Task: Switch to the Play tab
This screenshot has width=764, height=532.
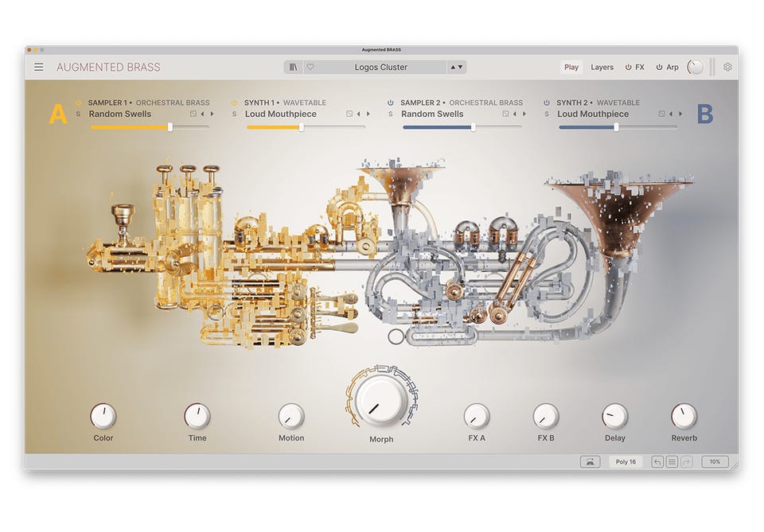Action: 571,68
